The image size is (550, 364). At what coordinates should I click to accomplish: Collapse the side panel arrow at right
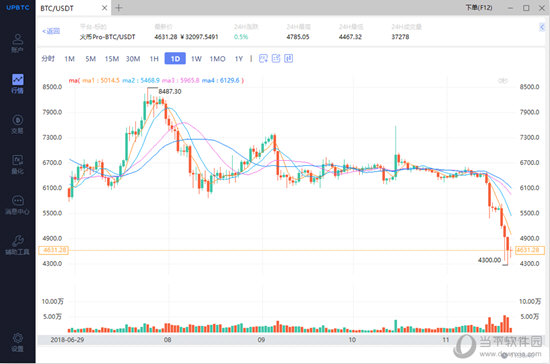(x=542, y=27)
